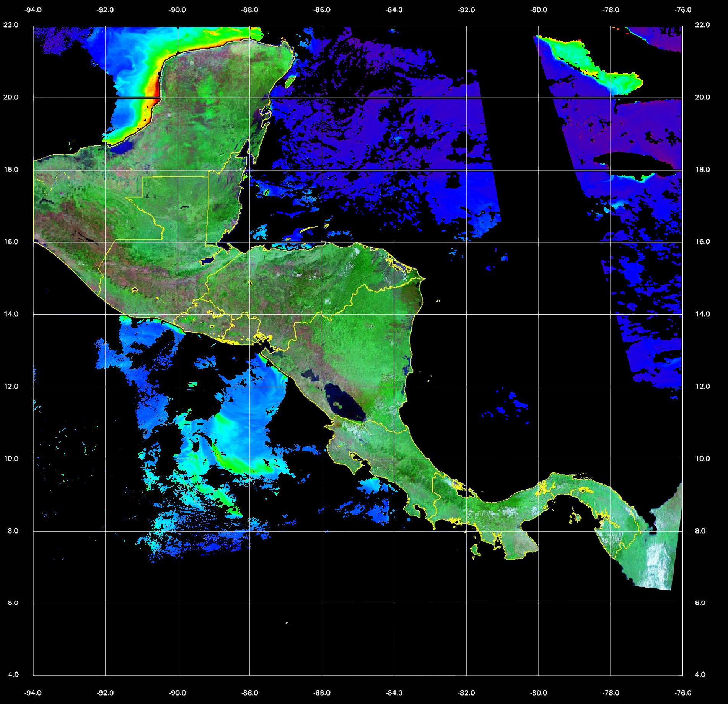Click the "-80.0" label on the bottom axis
This screenshot has height=704, width=728.
[x=538, y=693]
